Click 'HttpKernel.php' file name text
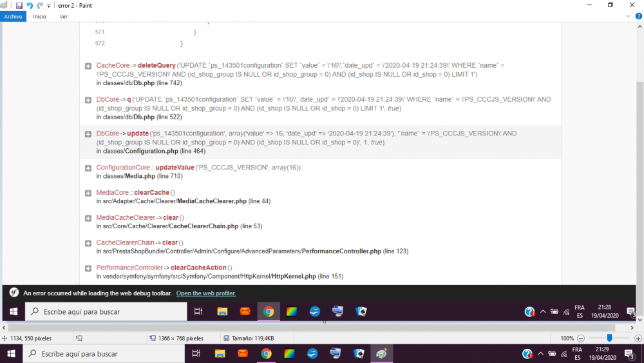 pyautogui.click(x=294, y=276)
